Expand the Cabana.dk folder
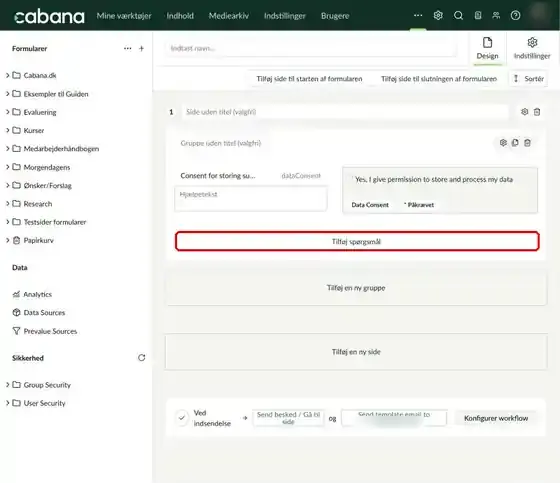 click(8, 75)
